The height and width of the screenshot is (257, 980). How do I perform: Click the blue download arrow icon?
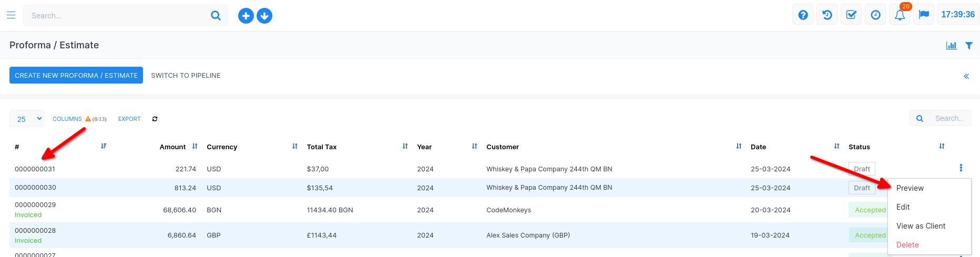(x=264, y=16)
